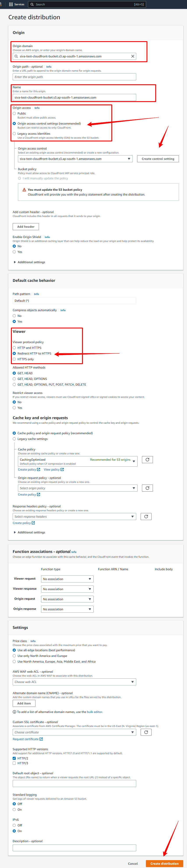Click Create control setting button
This screenshot has height=868, width=187.
[x=158, y=159]
